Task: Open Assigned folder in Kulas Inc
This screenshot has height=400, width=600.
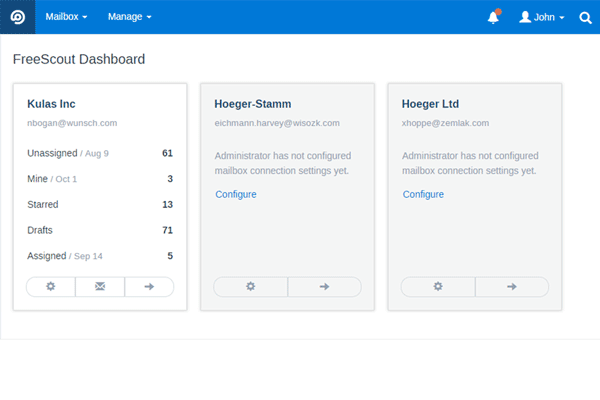Action: coord(100,256)
